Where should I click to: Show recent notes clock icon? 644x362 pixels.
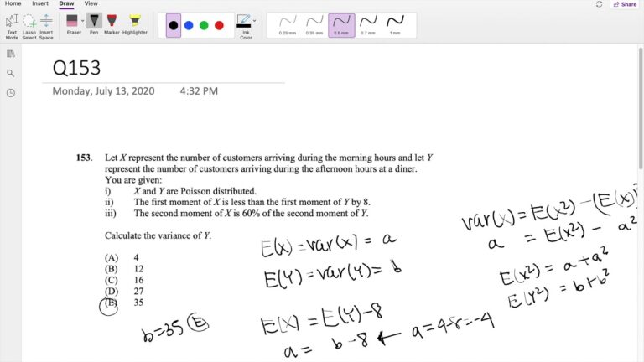point(11,93)
